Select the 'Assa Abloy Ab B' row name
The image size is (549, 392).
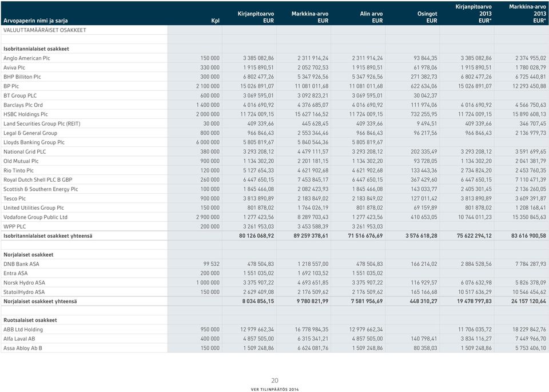click(x=23, y=348)
